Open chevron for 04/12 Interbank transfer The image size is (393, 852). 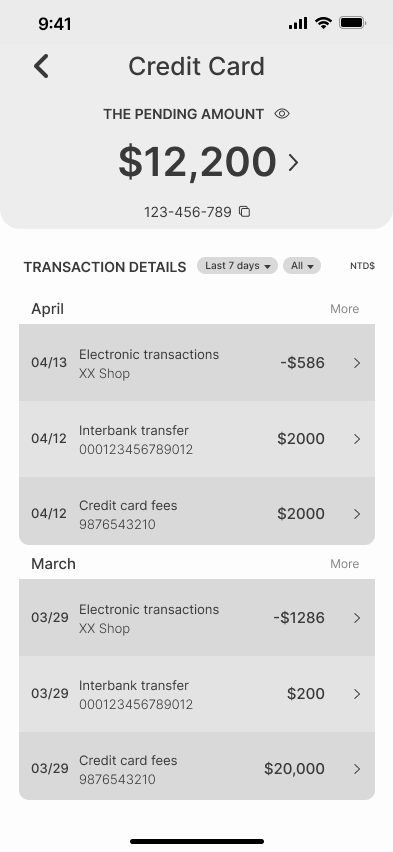click(x=357, y=439)
